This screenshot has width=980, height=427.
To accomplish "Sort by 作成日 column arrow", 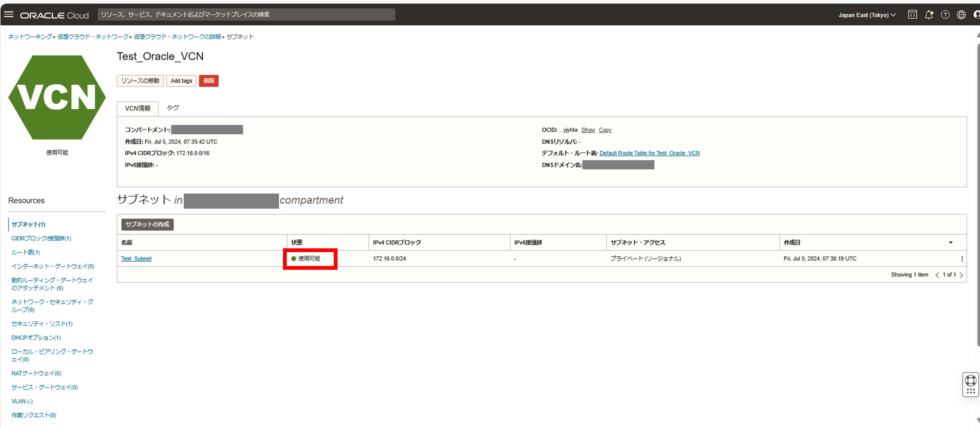I will (951, 243).
